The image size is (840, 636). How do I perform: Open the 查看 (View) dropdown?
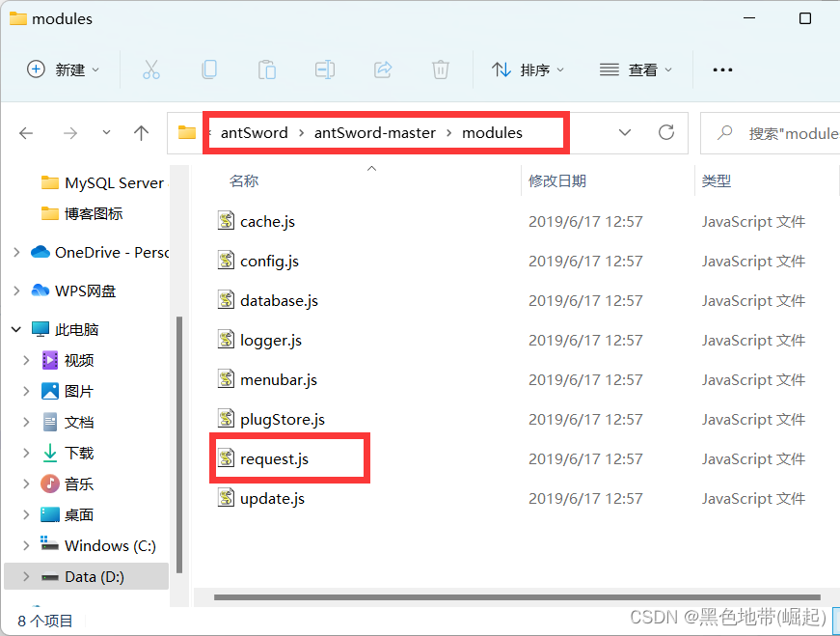[x=636, y=69]
